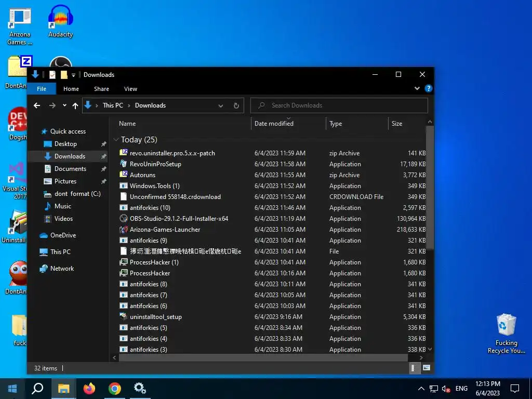
Task: Select revo.uninstaller.pro.5.x.x-patch zip icon
Action: coord(124,153)
